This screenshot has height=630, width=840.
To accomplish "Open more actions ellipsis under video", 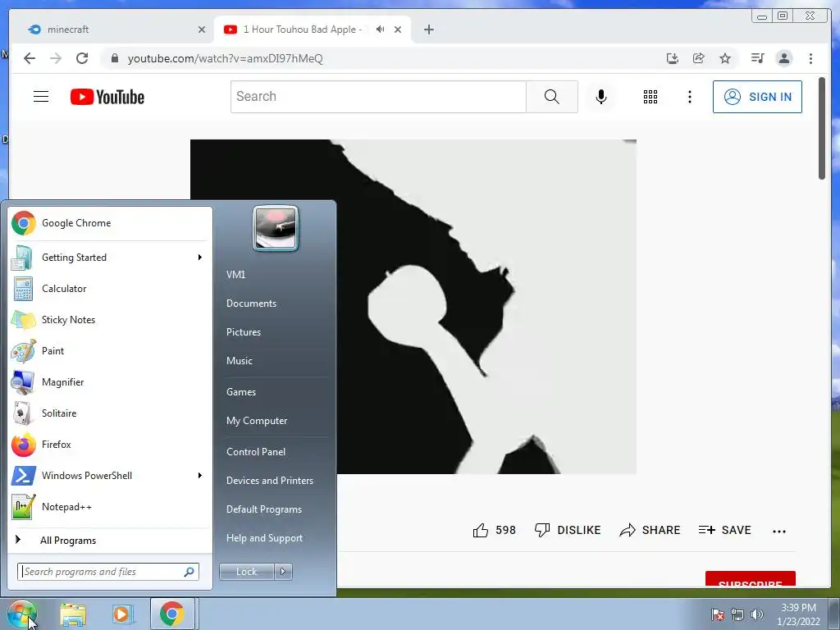I will [x=779, y=532].
